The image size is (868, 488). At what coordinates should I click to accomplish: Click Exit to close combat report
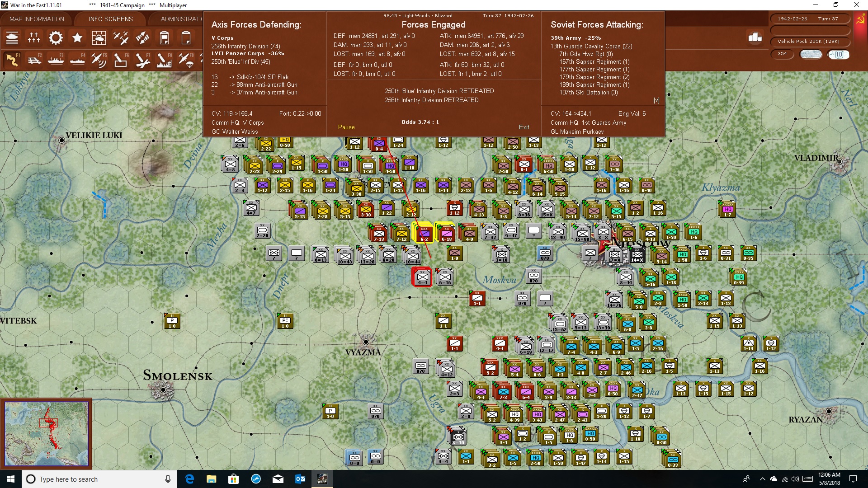click(524, 127)
